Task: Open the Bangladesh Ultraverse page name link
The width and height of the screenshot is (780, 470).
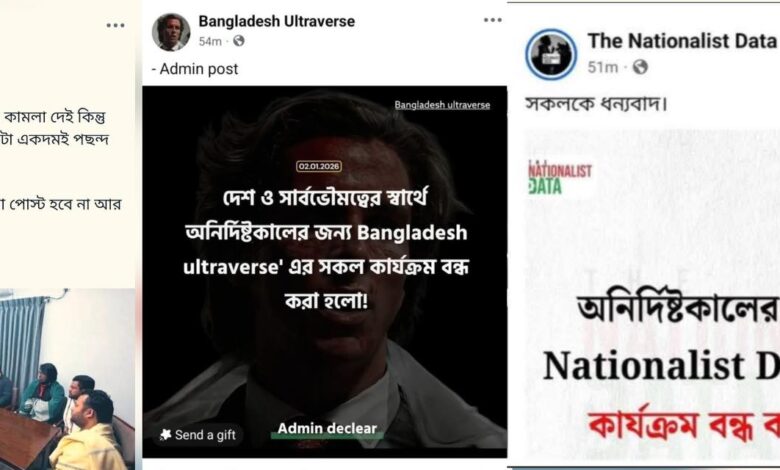Action: pos(277,21)
